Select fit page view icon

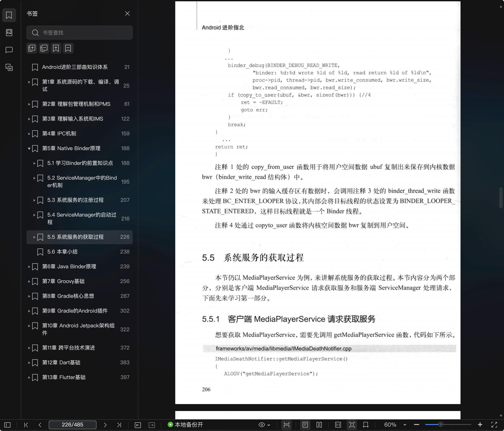click(x=352, y=425)
